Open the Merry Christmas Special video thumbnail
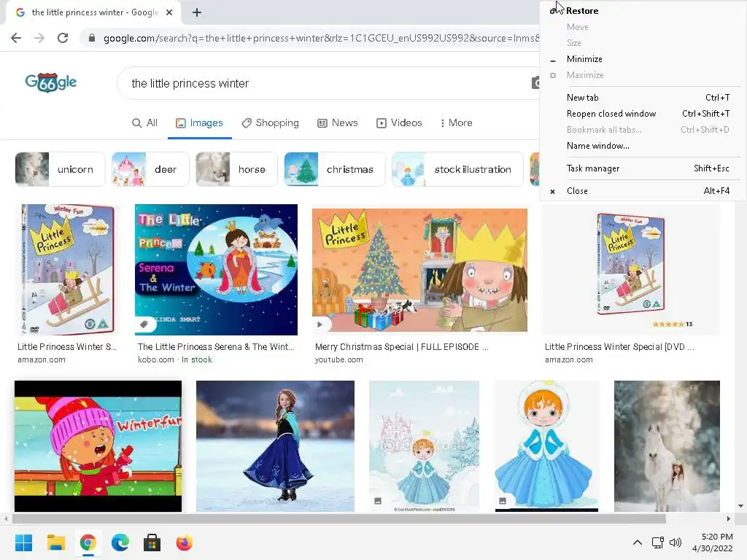The image size is (747, 560). [x=419, y=270]
